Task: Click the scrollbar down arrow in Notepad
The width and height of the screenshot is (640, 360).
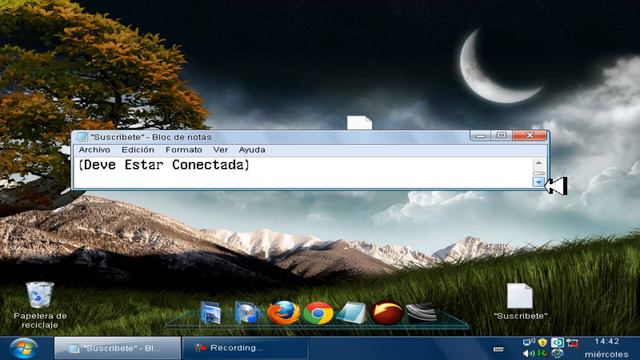Action: coord(539,182)
